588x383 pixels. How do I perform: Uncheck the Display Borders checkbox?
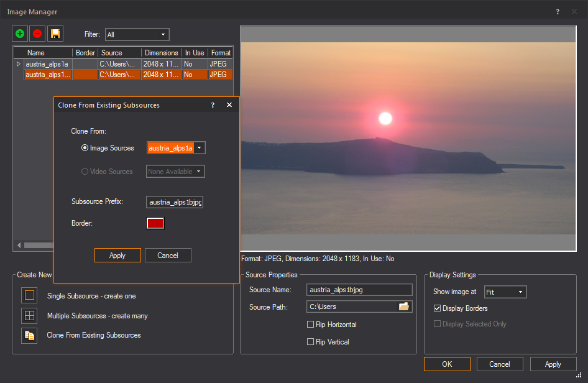437,308
